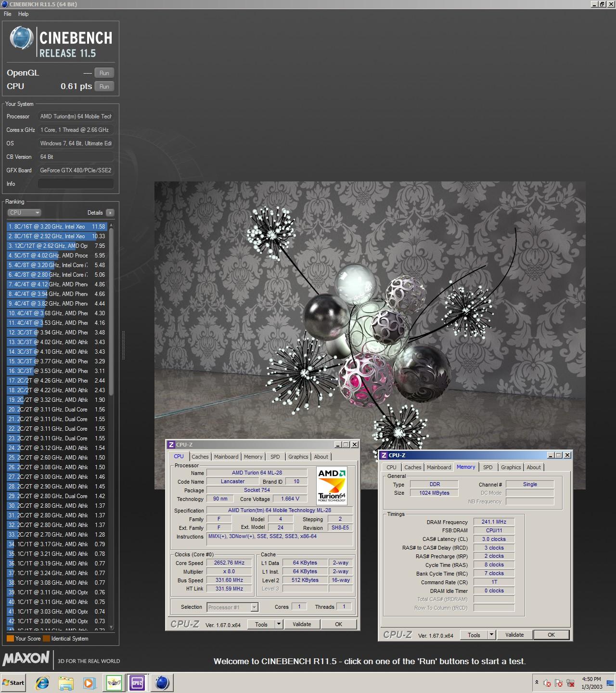The width and height of the screenshot is (616, 693).
Task: Select ranking entry 8C/16T @ 3.20 GHz
Action: point(57,226)
